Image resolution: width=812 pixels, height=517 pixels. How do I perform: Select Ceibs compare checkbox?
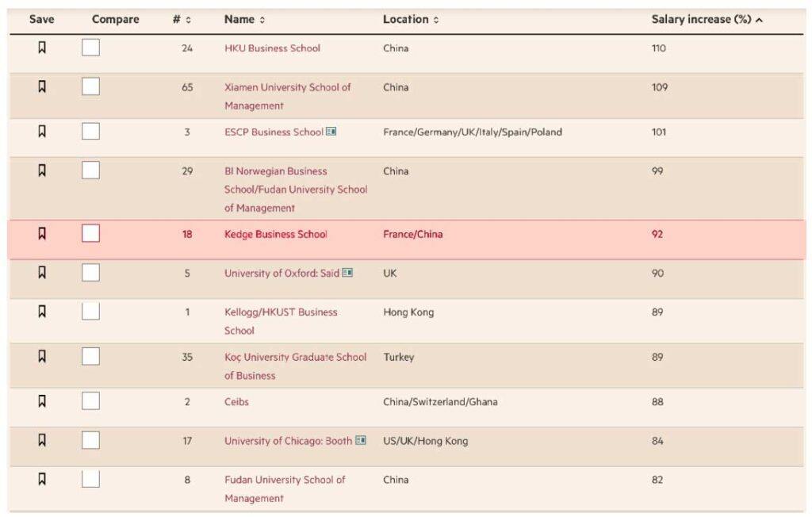(91, 401)
